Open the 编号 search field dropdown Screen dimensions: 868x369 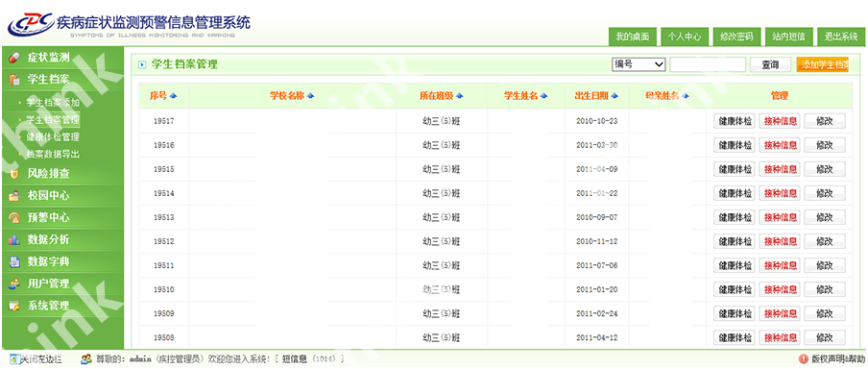[x=639, y=64]
